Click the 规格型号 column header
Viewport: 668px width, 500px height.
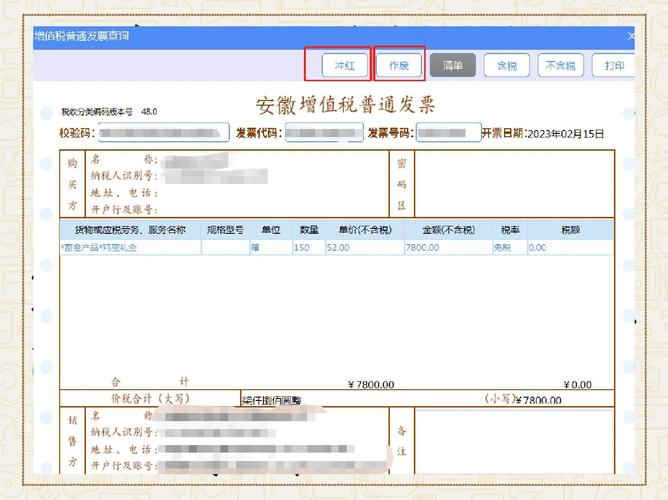tap(225, 230)
